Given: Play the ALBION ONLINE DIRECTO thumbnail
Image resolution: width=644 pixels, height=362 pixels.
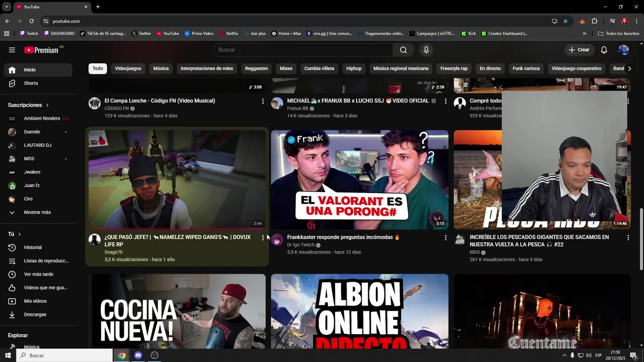Looking at the screenshot, I should point(360,311).
